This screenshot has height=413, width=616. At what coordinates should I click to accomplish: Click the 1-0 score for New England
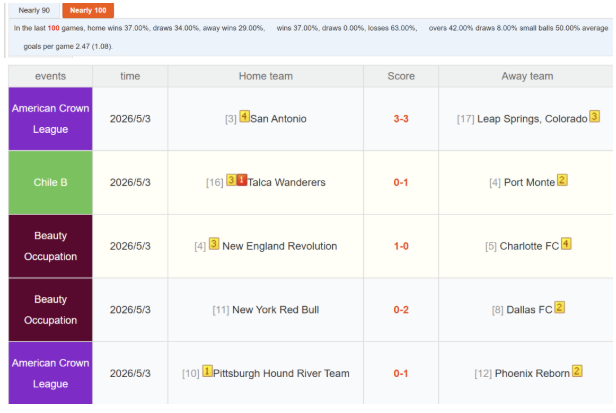click(401, 246)
